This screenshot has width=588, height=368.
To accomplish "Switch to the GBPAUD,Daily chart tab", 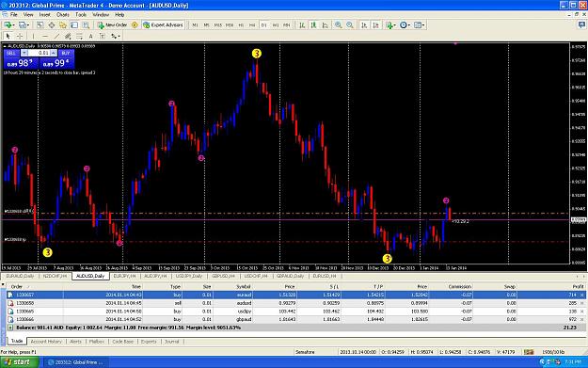I will pos(290,276).
